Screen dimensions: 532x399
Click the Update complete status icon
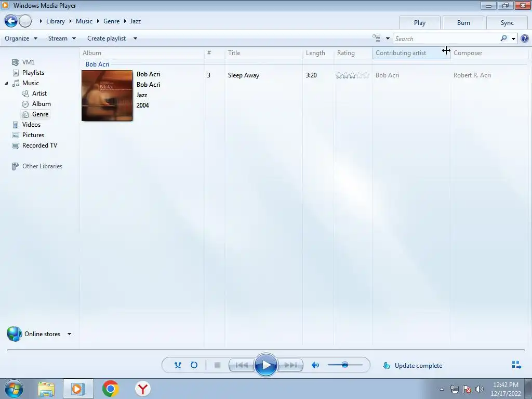pos(387,365)
